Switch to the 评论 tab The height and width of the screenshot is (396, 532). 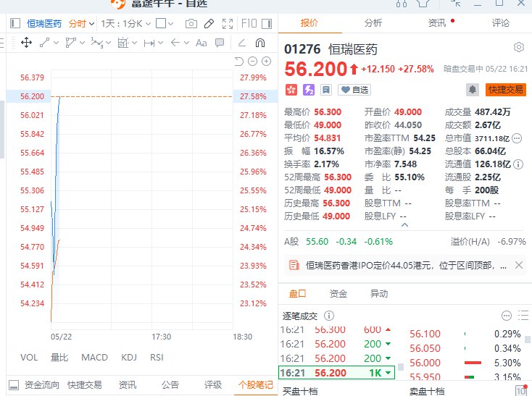pyautogui.click(x=501, y=23)
